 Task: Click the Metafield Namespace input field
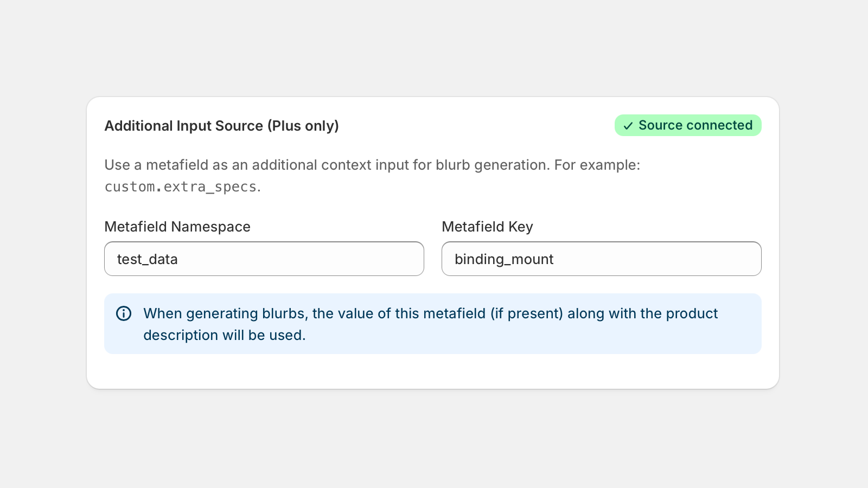pyautogui.click(x=264, y=259)
